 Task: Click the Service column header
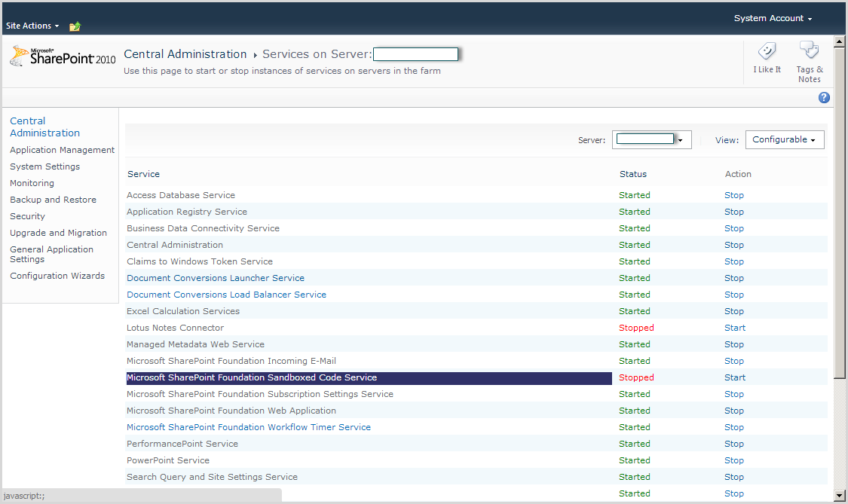(x=143, y=174)
